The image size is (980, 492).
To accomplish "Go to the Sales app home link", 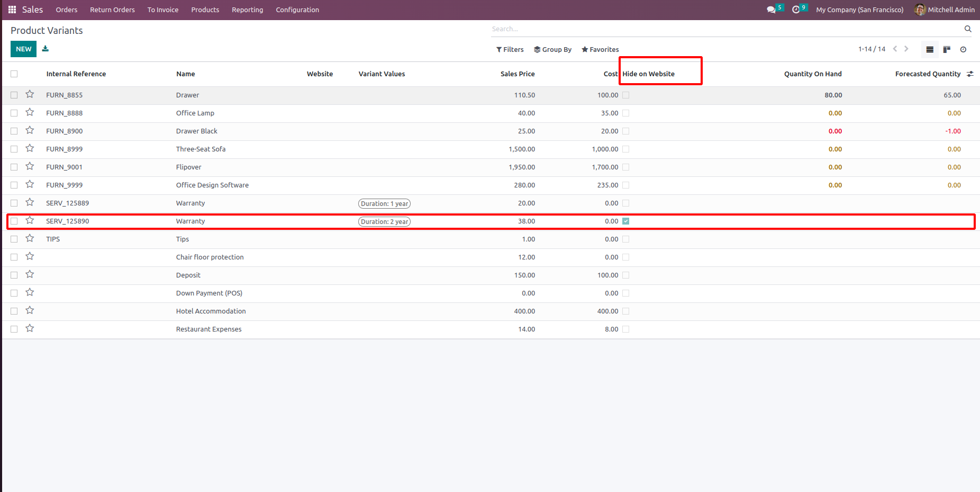I will click(33, 10).
